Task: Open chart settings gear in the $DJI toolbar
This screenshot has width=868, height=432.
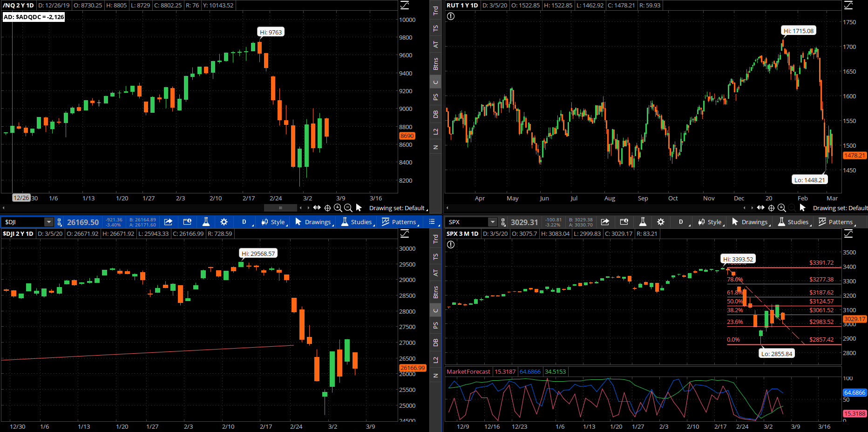Action: (224, 222)
